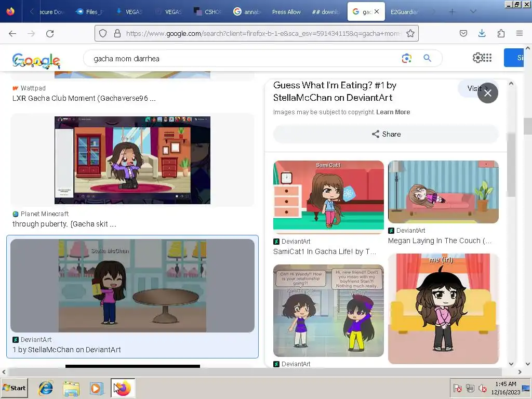Open the Windows Start menu

[x=14, y=388]
